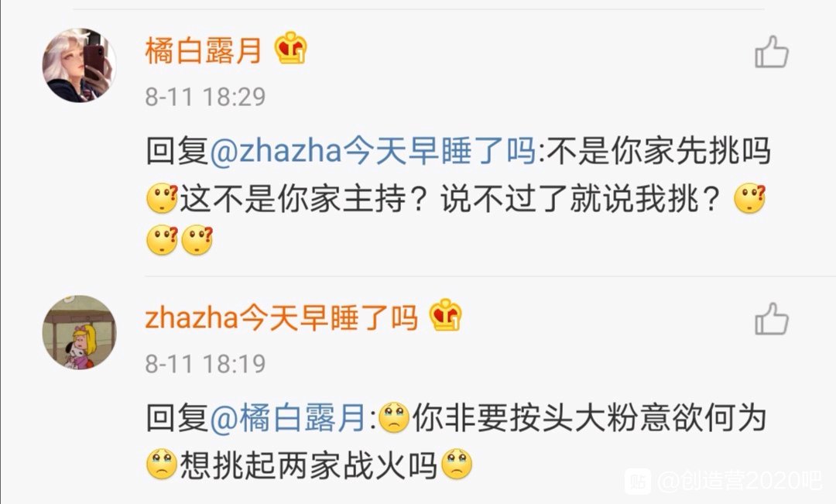Click the crying emoji after 想挑起两家战火吗

pyautogui.click(x=457, y=465)
